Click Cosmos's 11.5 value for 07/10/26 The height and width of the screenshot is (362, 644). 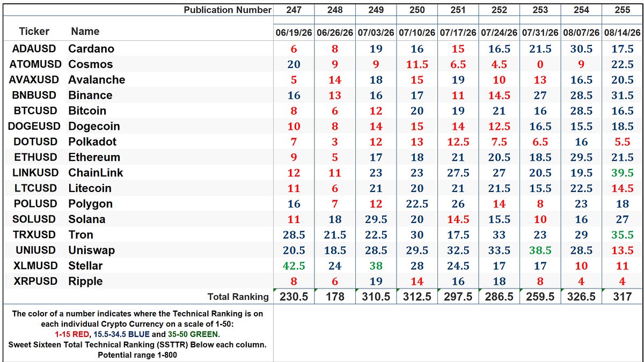tap(417, 64)
